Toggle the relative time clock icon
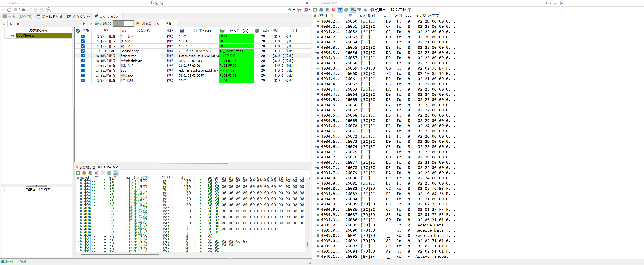Image resolution: width=644 pixels, height=265 pixels. [346, 10]
